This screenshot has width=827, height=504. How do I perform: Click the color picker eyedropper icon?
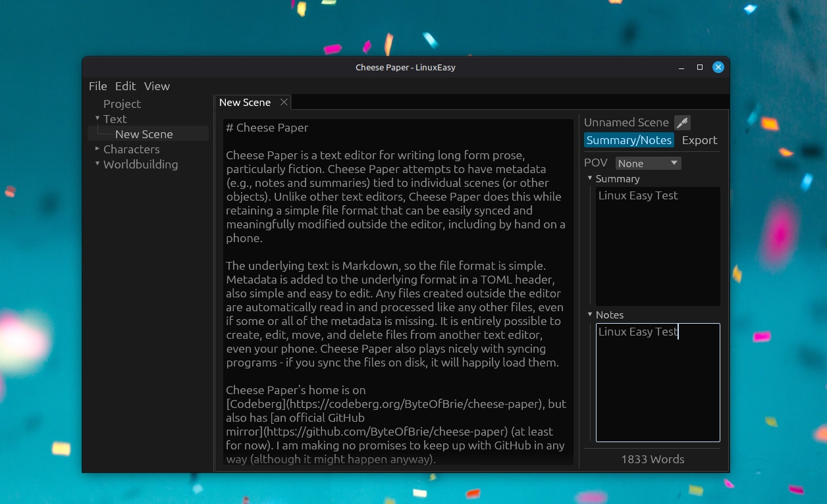click(682, 122)
